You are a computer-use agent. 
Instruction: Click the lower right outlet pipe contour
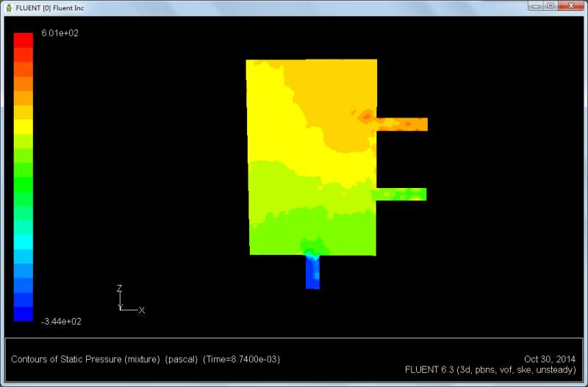pos(401,194)
